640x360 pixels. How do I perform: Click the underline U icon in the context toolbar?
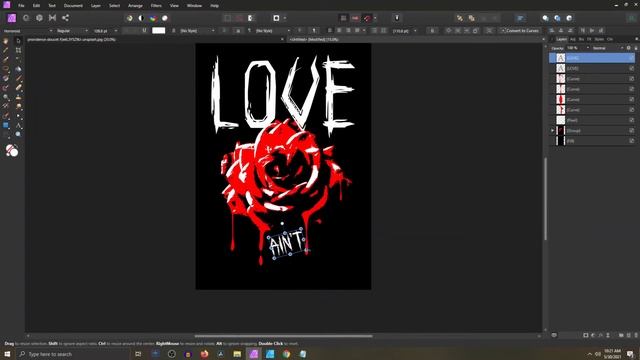pos(144,31)
